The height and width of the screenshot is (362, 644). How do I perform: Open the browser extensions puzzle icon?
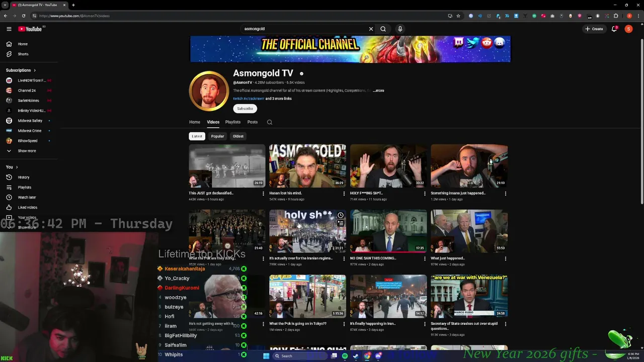tap(616, 16)
